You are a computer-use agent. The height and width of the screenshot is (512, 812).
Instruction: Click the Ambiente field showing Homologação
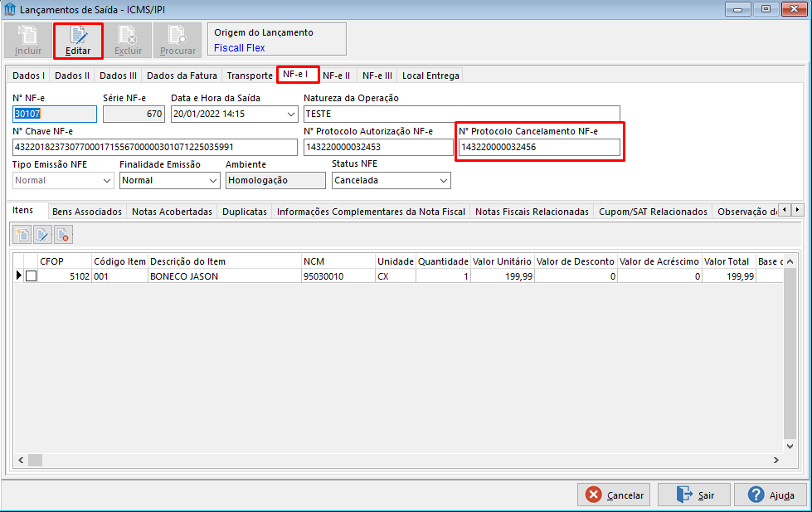[275, 180]
